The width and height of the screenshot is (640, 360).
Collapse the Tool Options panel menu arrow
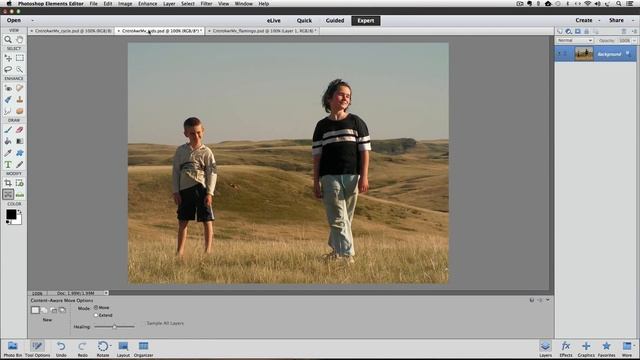[548, 300]
